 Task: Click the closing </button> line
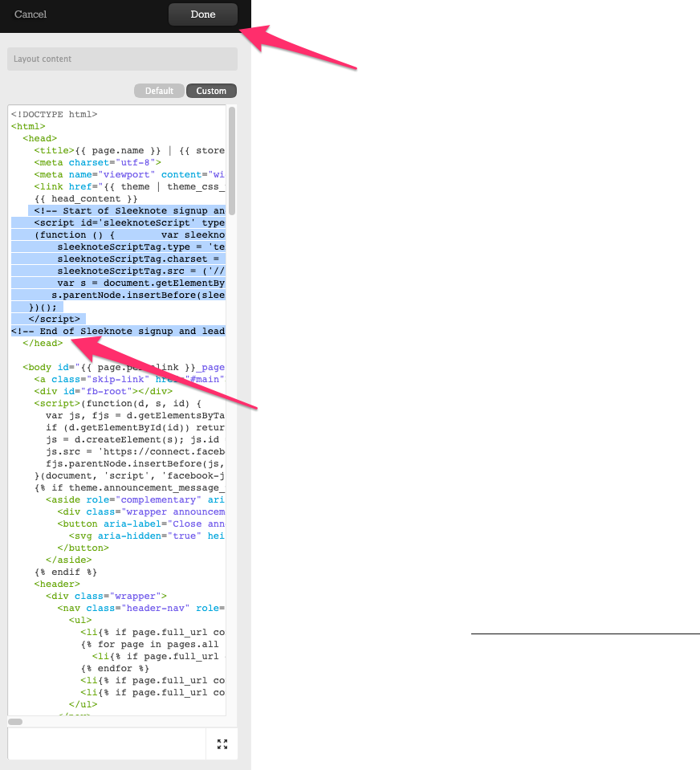pos(83,548)
